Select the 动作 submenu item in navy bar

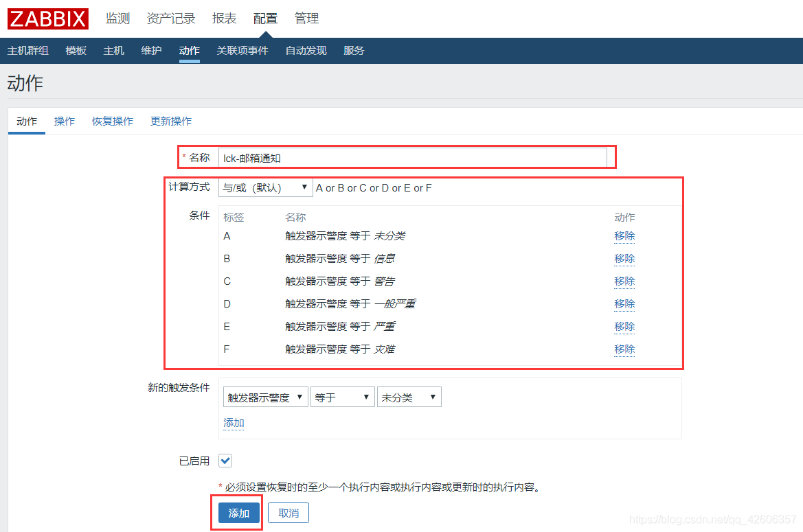[x=190, y=51]
